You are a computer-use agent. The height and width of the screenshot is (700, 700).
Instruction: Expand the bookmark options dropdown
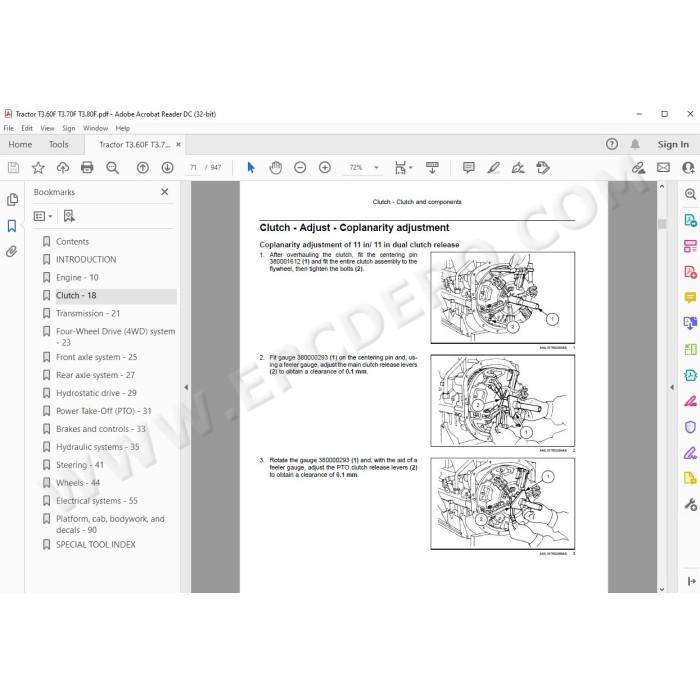(x=43, y=217)
